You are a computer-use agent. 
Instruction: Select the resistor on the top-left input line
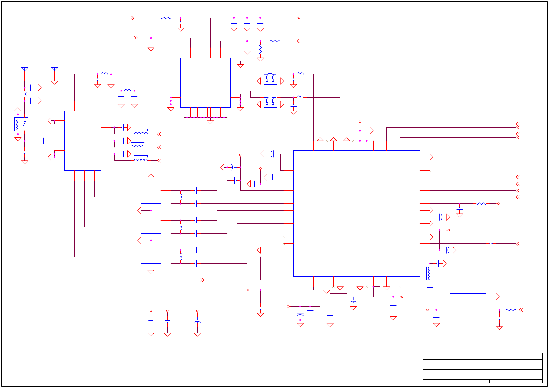(x=166, y=18)
